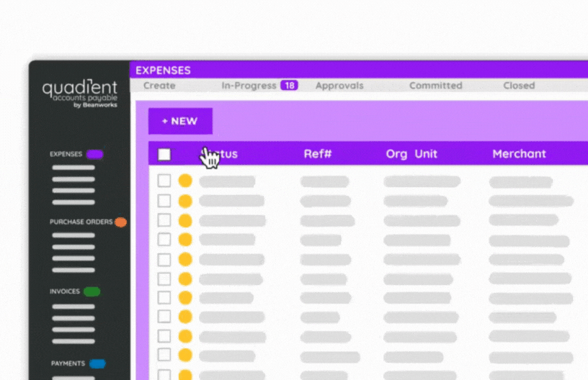Sort by the Ref# column header

click(317, 154)
